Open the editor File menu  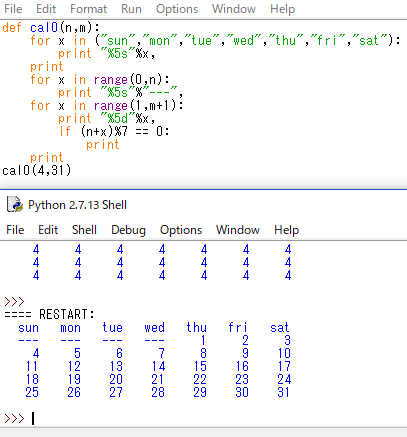tap(13, 9)
